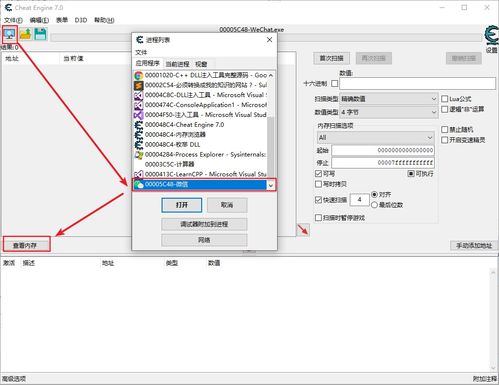The image size is (499, 385).
Task: Click the open process monitor icon
Action: pos(10,34)
